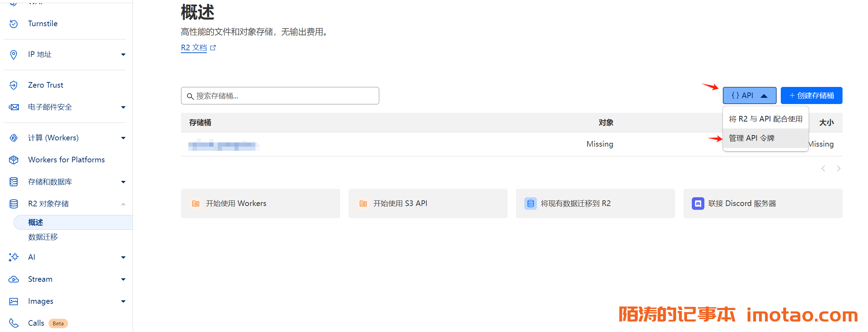This screenshot has width=868, height=332.
Task: Click the Stream cloud icon
Action: pos(14,279)
